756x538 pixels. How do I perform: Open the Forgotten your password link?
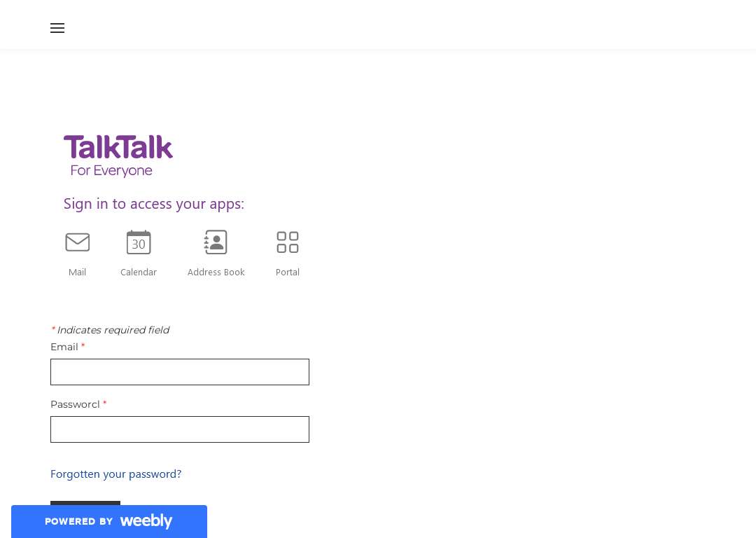(x=115, y=474)
